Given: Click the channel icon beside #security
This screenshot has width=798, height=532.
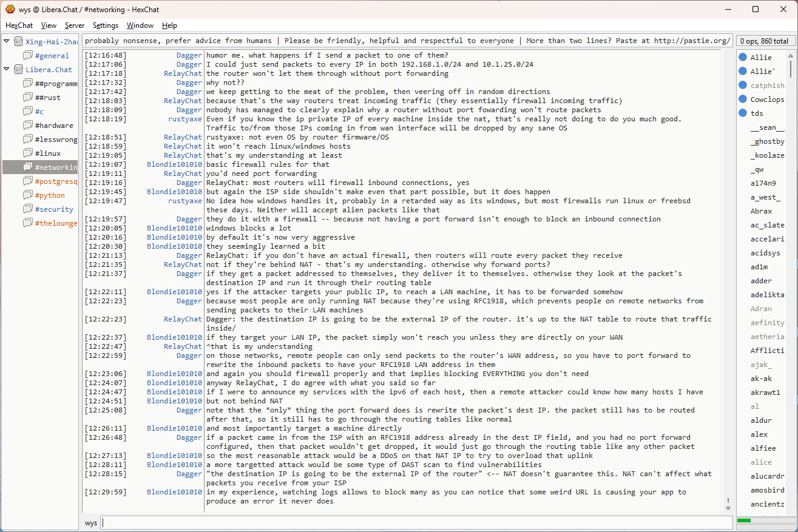Looking at the screenshot, I should tap(27, 209).
